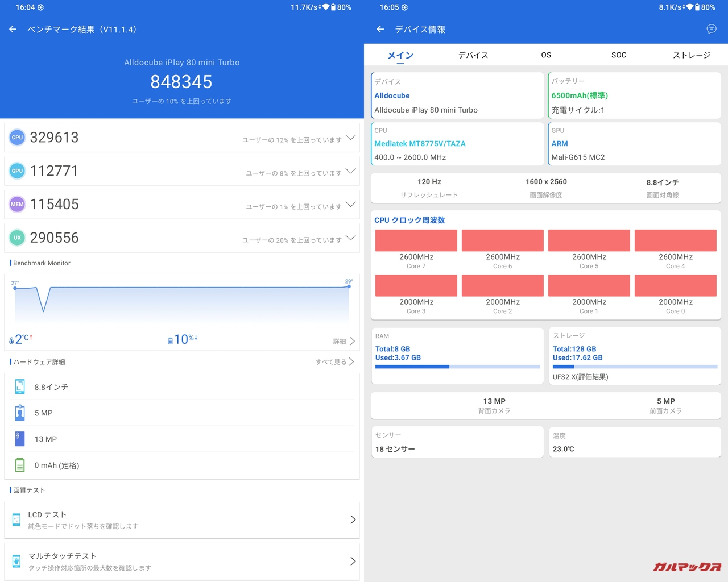This screenshot has height=582, width=728.
Task: Tap the 13 MP 背面カメラ entry
Action: pos(494,406)
